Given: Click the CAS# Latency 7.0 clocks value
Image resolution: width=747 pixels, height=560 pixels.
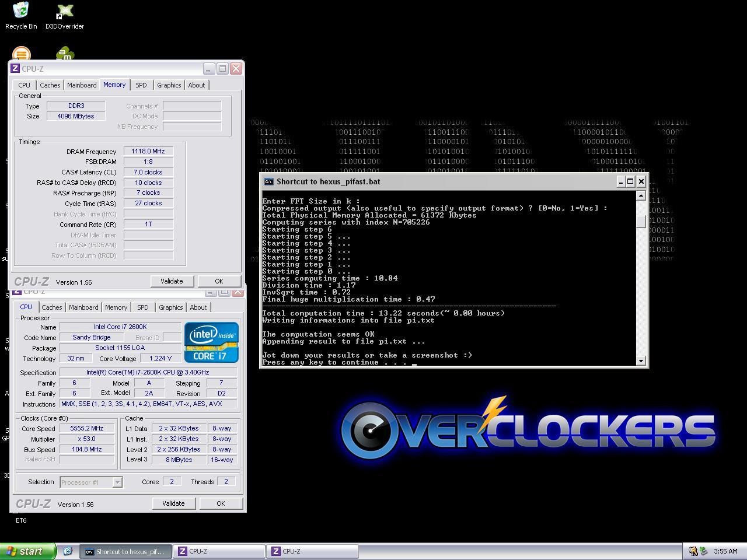Looking at the screenshot, I should [148, 172].
